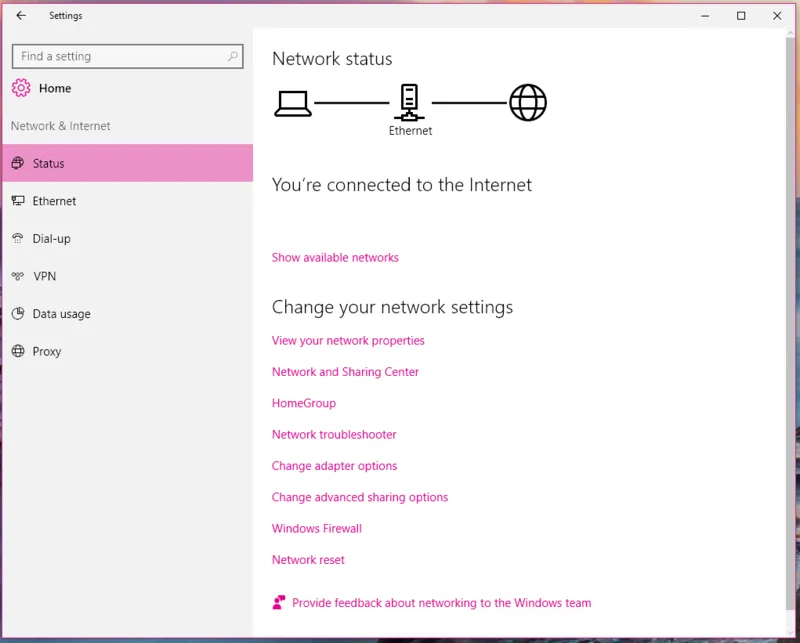
Task: Click the Network reset link
Action: 308,560
